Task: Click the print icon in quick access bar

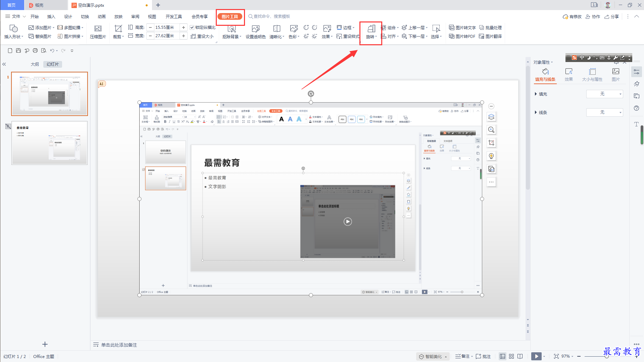Action: [35, 51]
